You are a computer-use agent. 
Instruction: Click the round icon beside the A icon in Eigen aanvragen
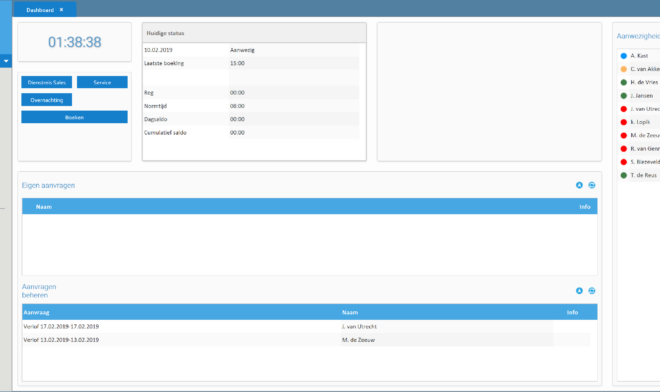(x=592, y=185)
